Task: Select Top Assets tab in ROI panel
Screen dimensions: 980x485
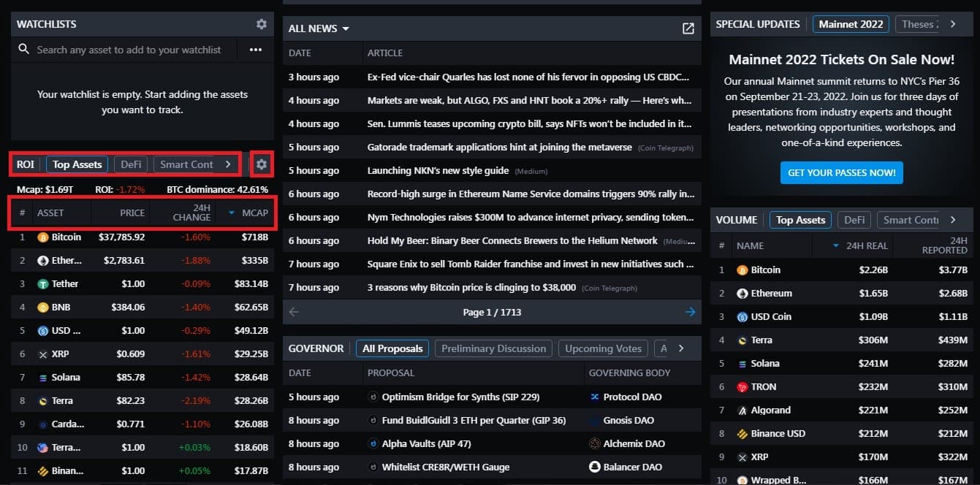Action: point(77,164)
